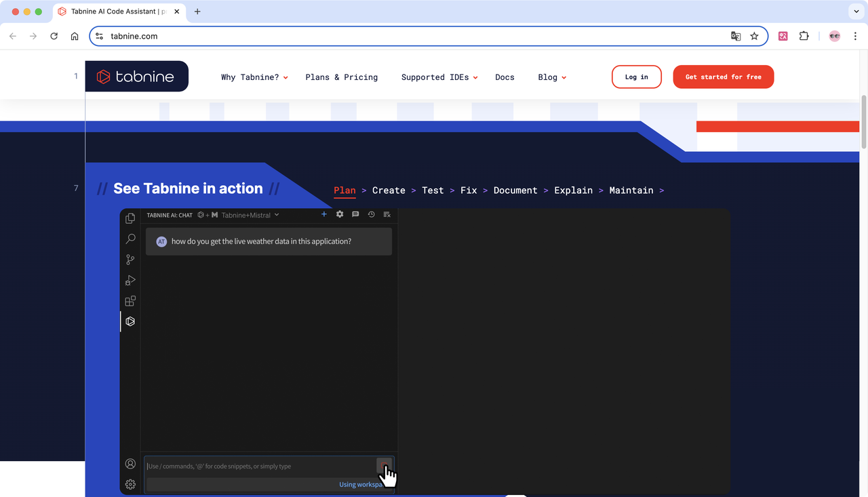868x497 pixels.
Task: Start a new chat with the plus icon
Action: [x=324, y=214]
